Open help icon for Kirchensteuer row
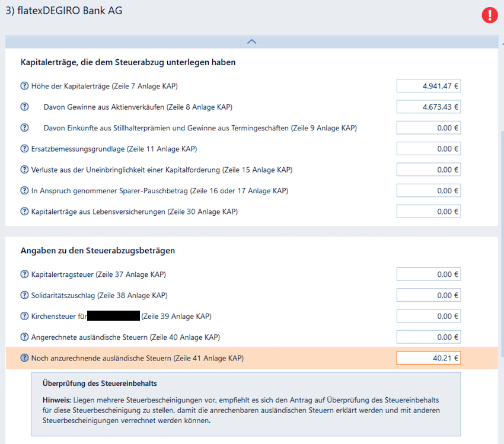This screenshot has width=504, height=444. point(24,316)
